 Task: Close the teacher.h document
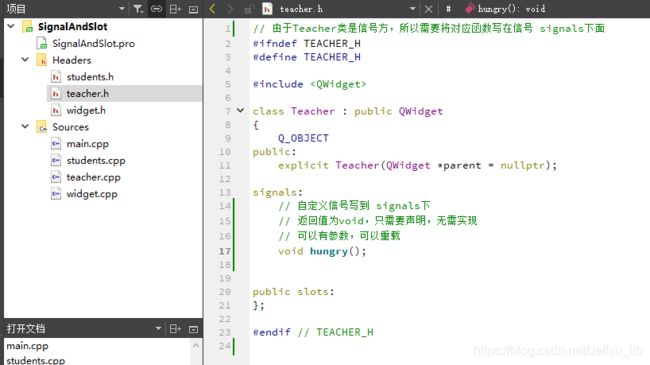point(429,9)
